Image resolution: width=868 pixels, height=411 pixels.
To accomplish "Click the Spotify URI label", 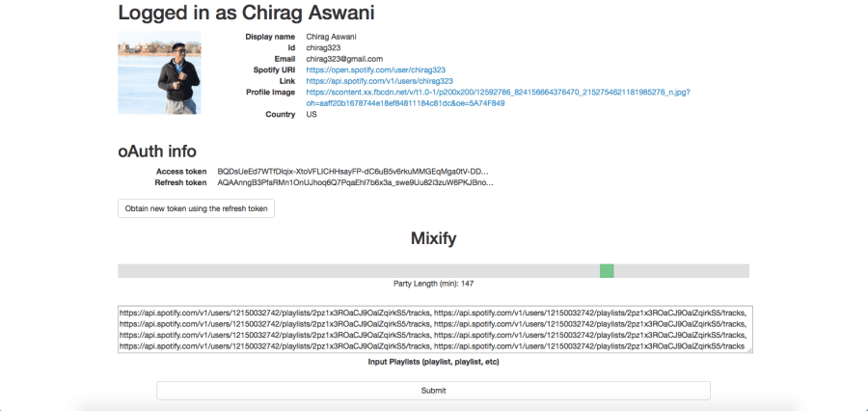I will pos(274,69).
